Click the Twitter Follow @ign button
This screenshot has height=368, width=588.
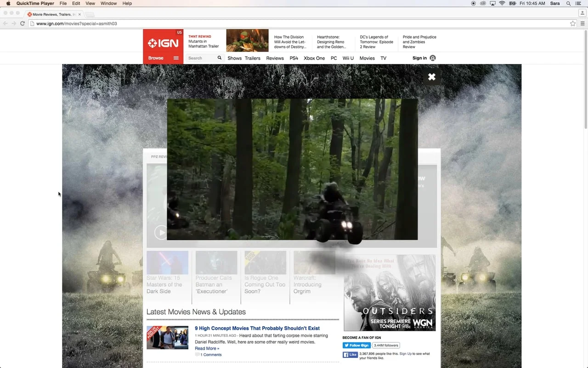tap(356, 345)
